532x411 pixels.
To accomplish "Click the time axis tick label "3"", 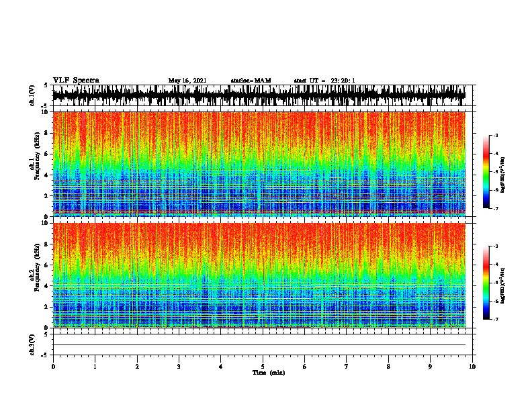I will tap(179, 367).
